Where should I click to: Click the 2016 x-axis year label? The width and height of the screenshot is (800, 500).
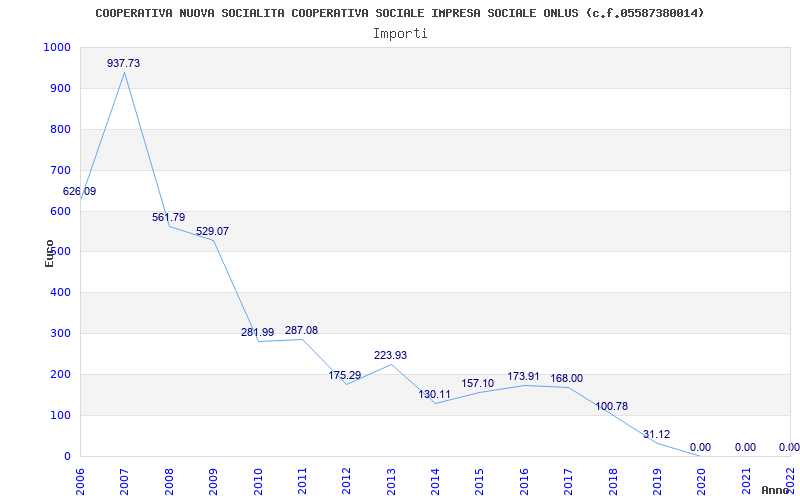524,481
